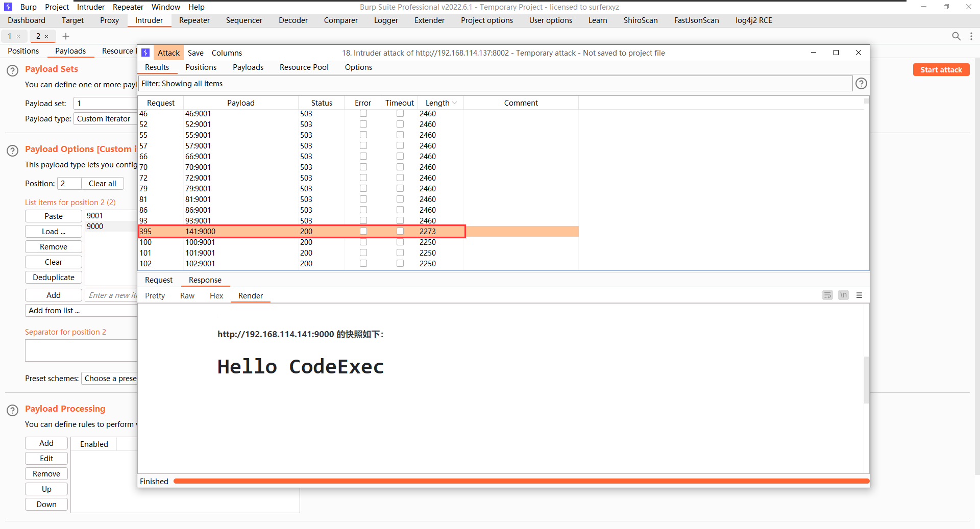Switch to the Proxy main tab
The image size is (980, 529).
109,20
